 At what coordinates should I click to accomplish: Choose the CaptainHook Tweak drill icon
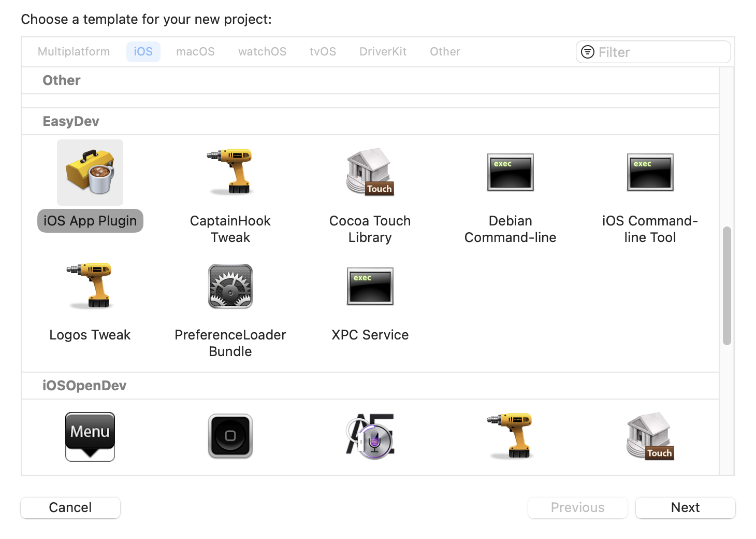(230, 172)
